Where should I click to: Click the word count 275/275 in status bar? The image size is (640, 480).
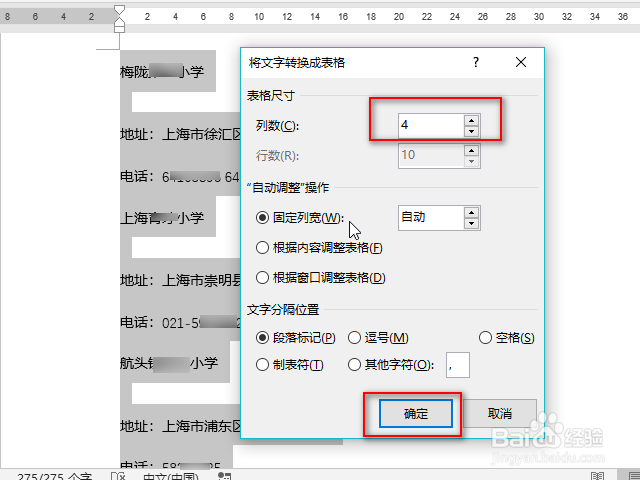coord(54,476)
